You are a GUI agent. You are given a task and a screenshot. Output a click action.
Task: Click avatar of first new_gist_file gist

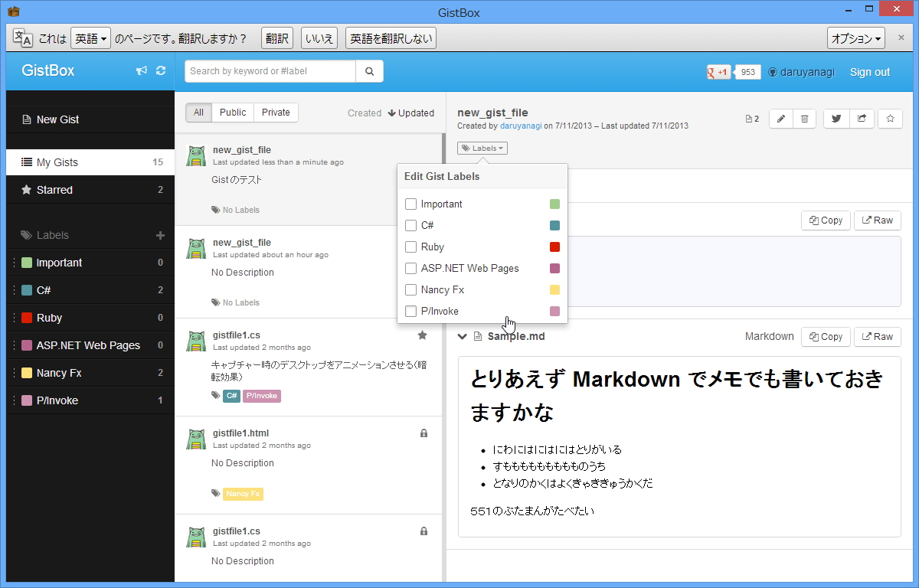click(197, 156)
